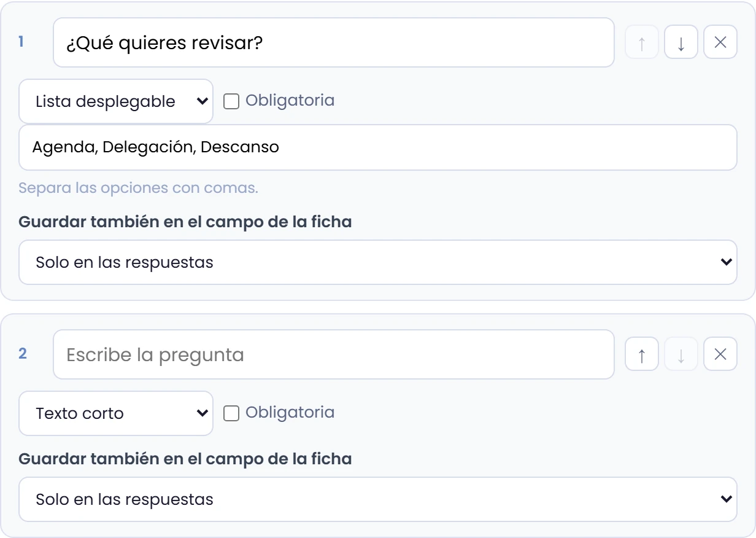This screenshot has height=538, width=756.
Task: Move question 1 up with arrow icon
Action: 642,42
